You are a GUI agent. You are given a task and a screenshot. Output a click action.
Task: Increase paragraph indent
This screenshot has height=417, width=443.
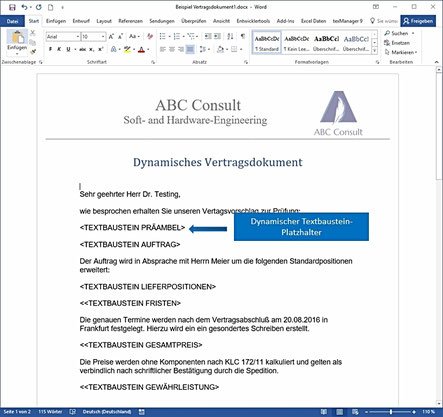[x=217, y=36]
